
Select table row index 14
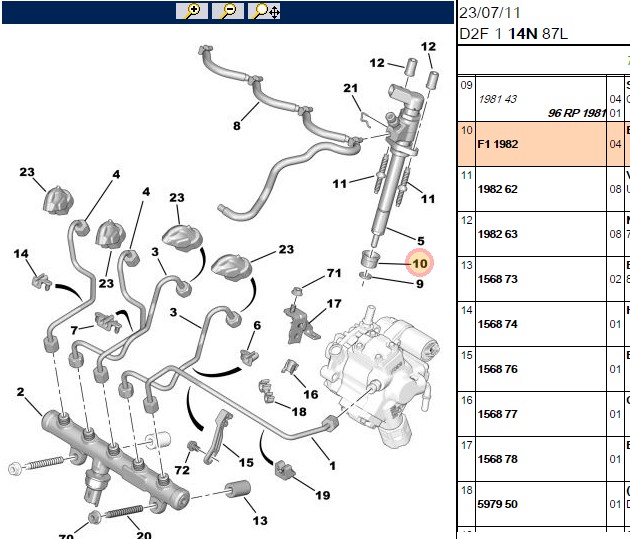[466, 310]
